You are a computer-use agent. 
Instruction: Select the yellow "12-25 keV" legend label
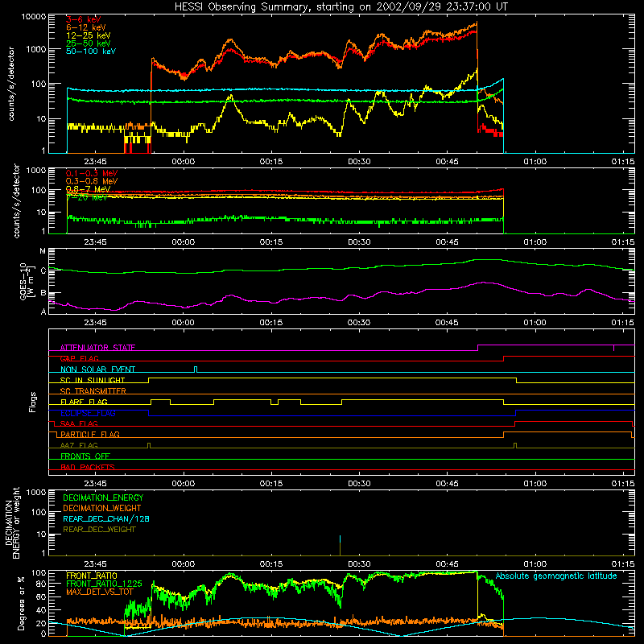click(x=89, y=35)
